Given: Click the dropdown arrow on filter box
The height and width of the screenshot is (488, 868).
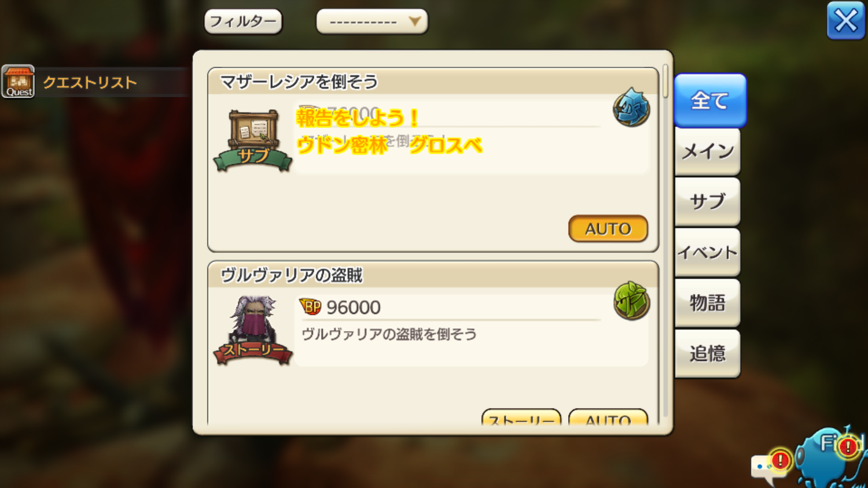Looking at the screenshot, I should tap(414, 21).
